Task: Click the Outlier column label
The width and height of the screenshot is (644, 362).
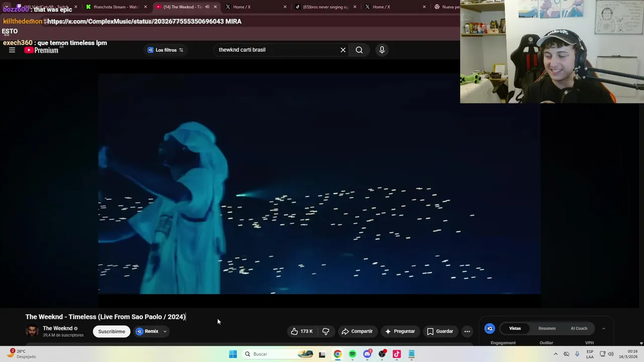Action: (546, 343)
